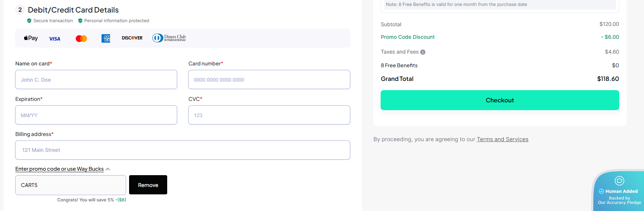The image size is (644, 211).
Task: Click the Visa card logo
Action: (55, 38)
